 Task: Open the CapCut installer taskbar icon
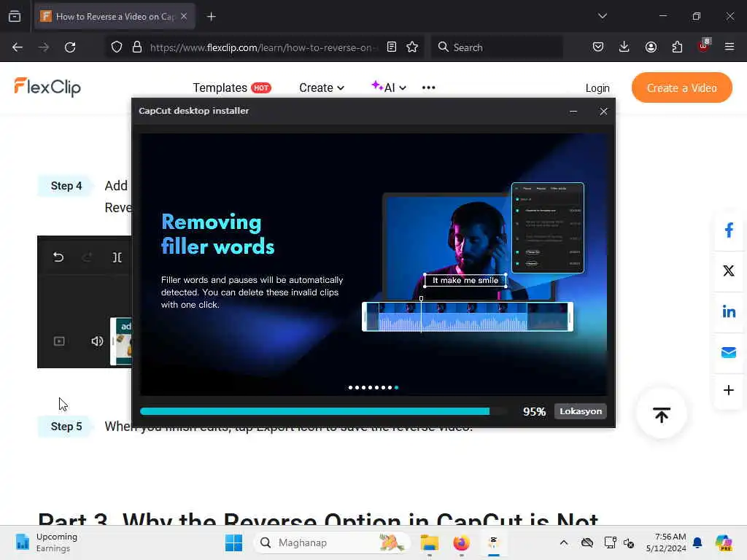click(x=494, y=542)
